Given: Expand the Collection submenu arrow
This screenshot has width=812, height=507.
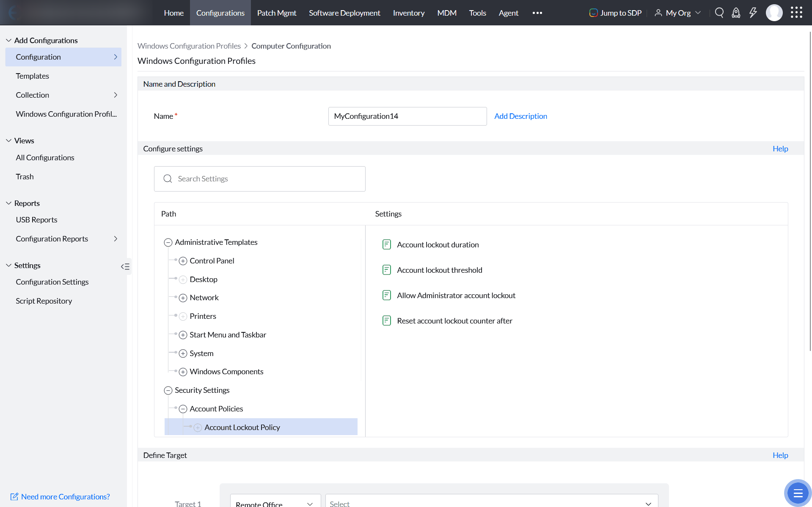Looking at the screenshot, I should point(116,95).
